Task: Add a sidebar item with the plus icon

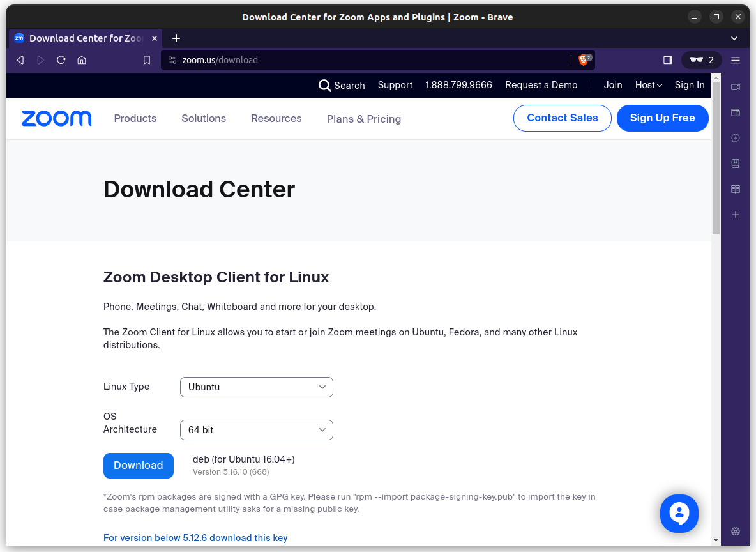Action: coord(735,215)
